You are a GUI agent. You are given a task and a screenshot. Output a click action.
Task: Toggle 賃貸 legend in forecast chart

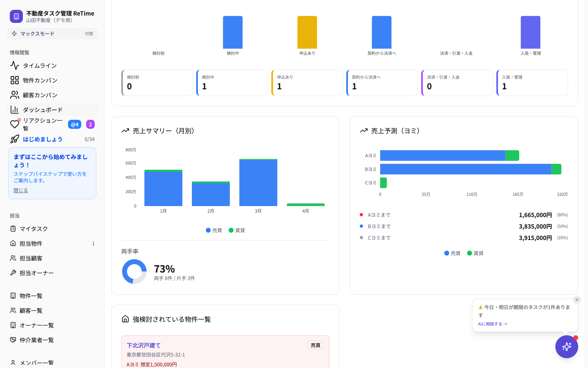click(475, 253)
